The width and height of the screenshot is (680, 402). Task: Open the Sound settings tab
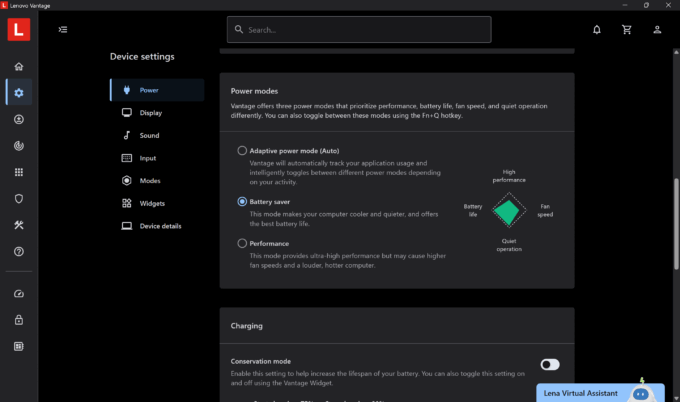click(157, 135)
